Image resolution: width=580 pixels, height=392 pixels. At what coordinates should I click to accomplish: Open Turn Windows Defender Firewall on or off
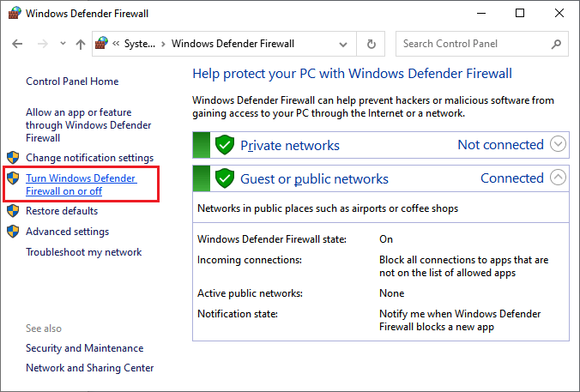coord(82,184)
